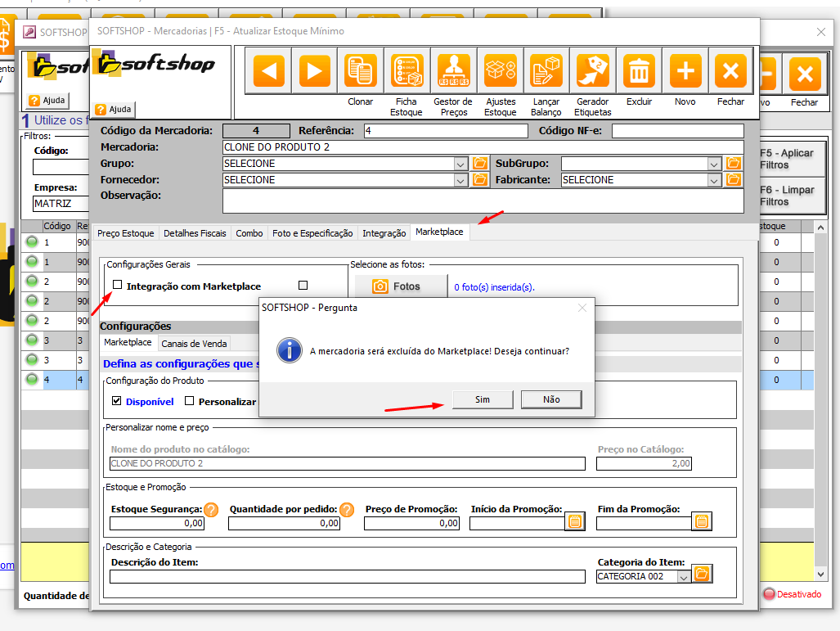
Task: Enable the Integração com Marketplace checkbox
Action: tap(118, 286)
